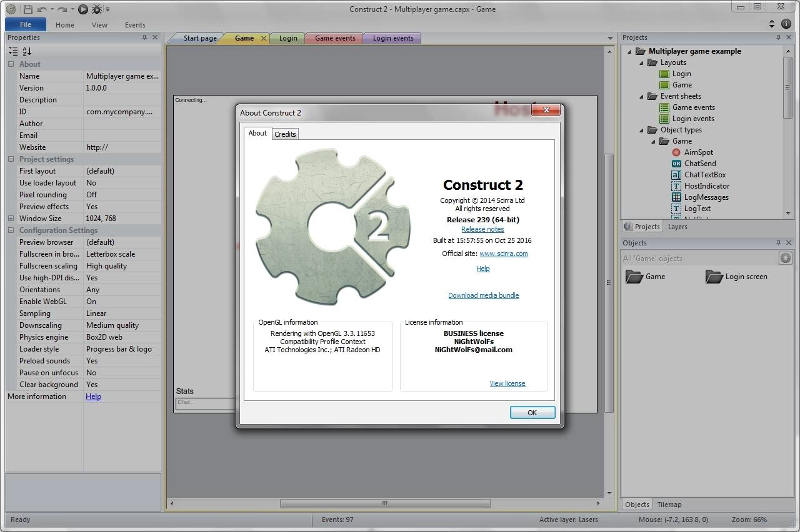Open quick access toolbar customize dropdown

click(107, 9)
